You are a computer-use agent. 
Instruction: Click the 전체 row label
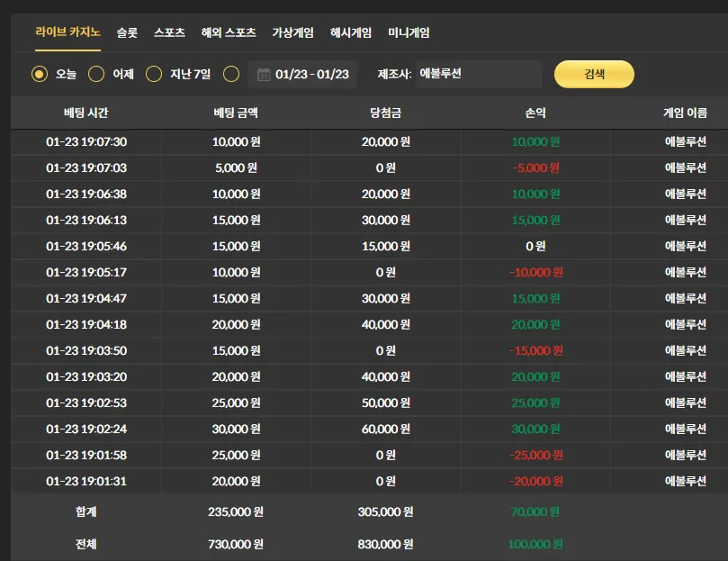(85, 544)
